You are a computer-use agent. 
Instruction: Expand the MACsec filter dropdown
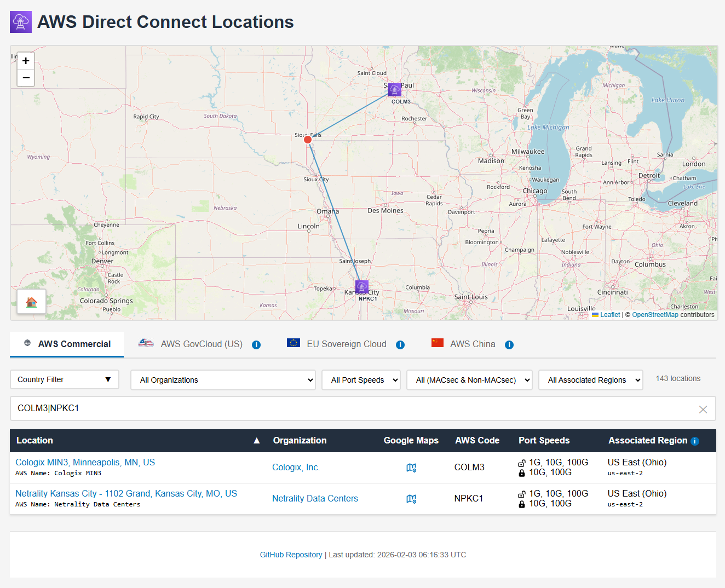coord(469,380)
